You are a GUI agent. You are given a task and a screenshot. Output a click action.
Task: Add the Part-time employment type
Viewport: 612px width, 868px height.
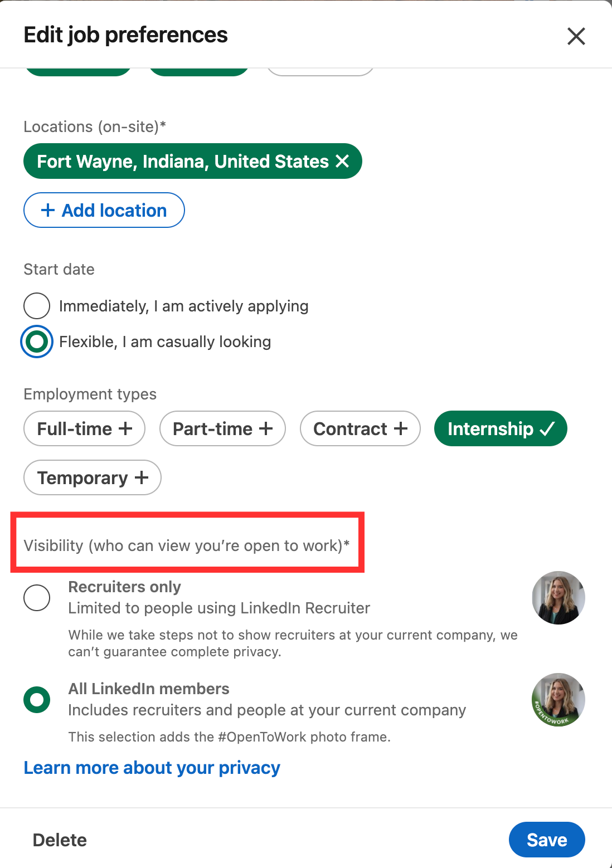click(222, 428)
